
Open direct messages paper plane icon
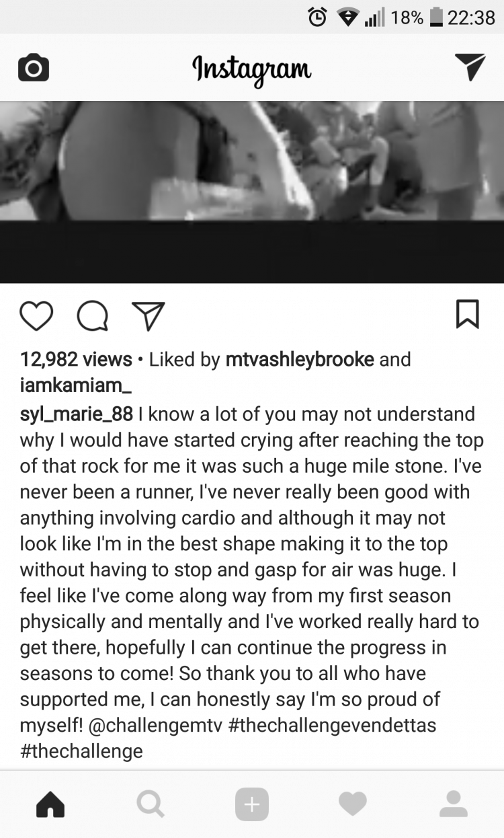pyautogui.click(x=470, y=67)
